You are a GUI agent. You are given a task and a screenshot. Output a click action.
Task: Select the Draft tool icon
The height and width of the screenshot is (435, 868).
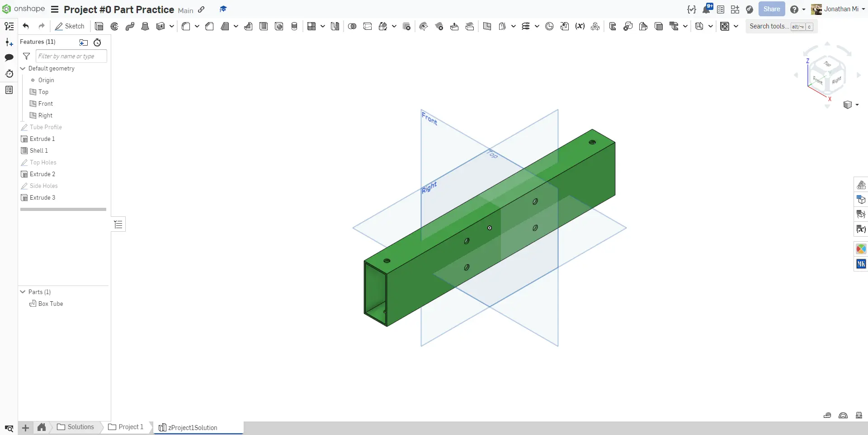click(225, 26)
